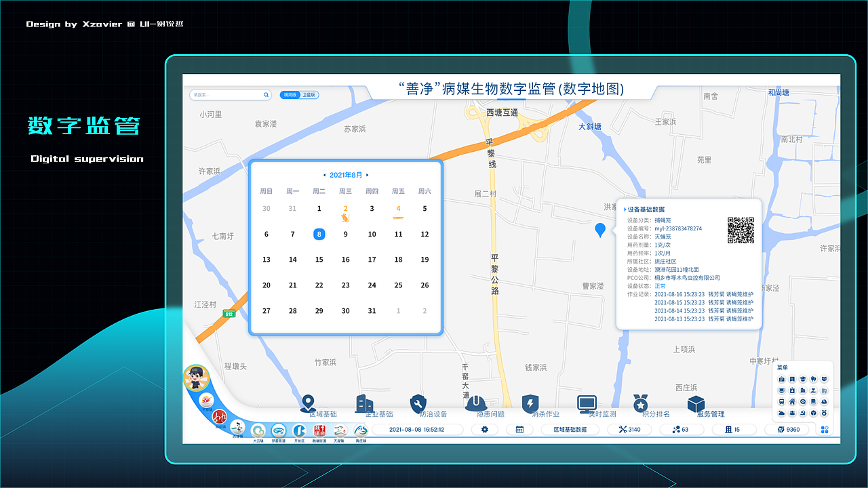Click device address 澳洲花园11幢北面

677,270
